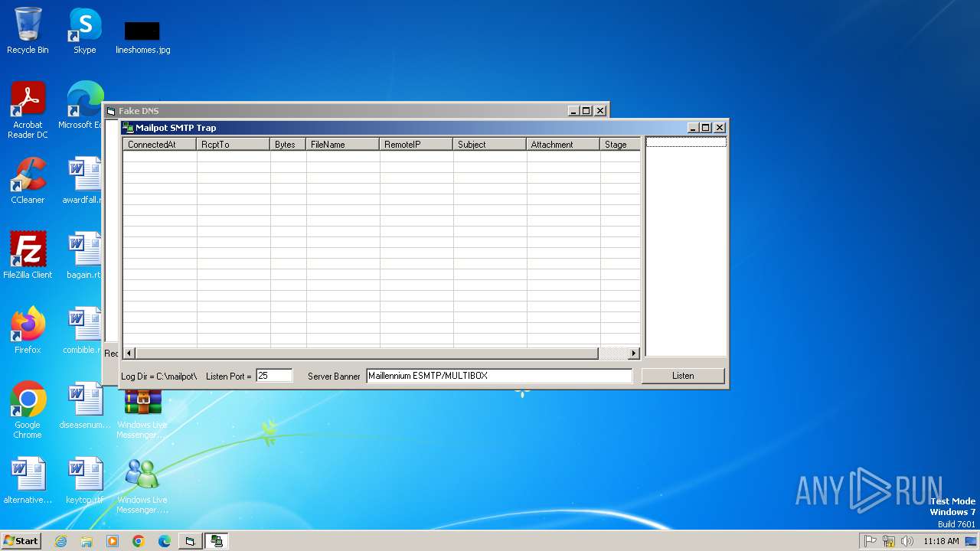This screenshot has height=551, width=980.
Task: Open the Action Center flag icon
Action: point(871,541)
